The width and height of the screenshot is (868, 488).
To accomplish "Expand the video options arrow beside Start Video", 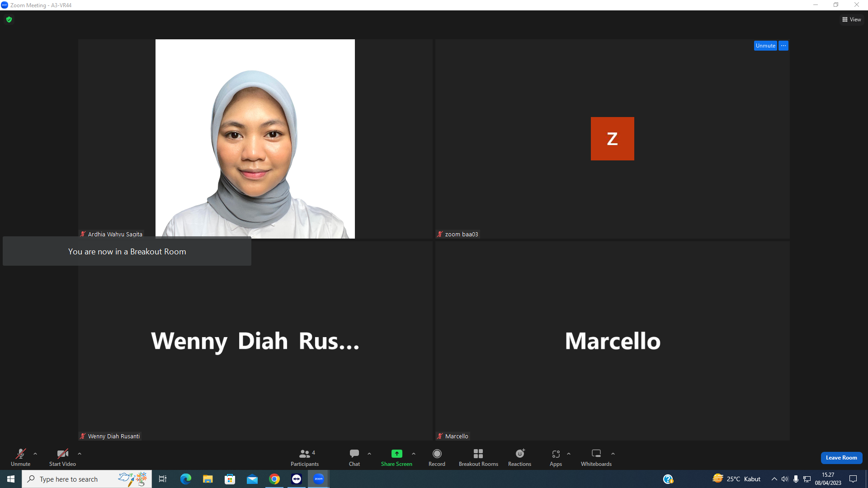I will [80, 454].
